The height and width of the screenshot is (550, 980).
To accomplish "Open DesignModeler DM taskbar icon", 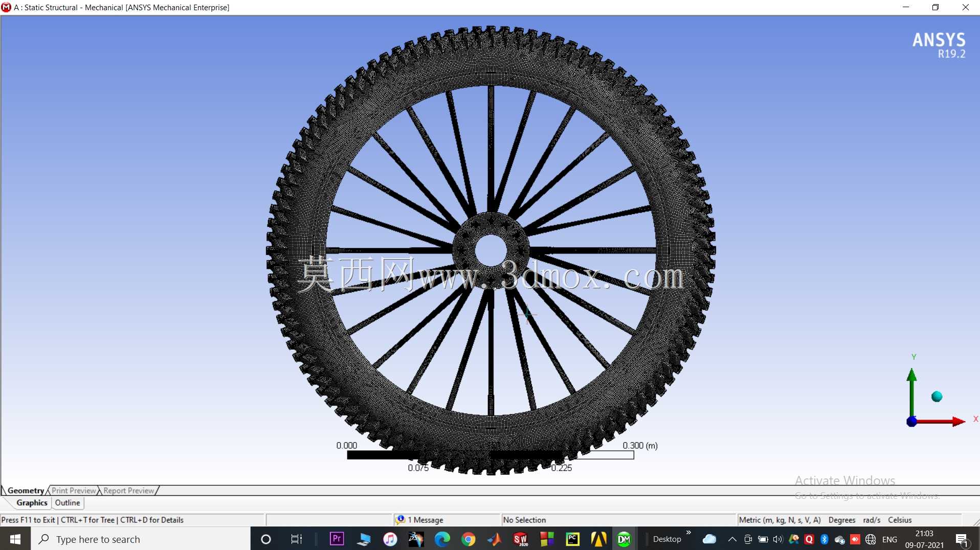I will point(624,539).
